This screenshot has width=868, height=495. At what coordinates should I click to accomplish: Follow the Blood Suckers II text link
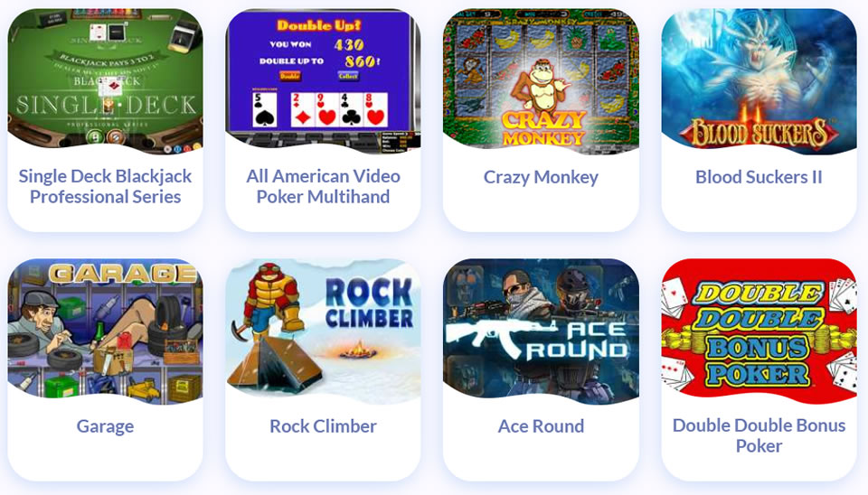[759, 177]
